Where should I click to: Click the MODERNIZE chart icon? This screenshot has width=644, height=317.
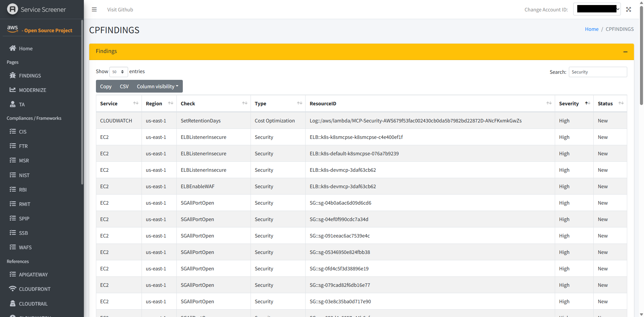(x=13, y=90)
